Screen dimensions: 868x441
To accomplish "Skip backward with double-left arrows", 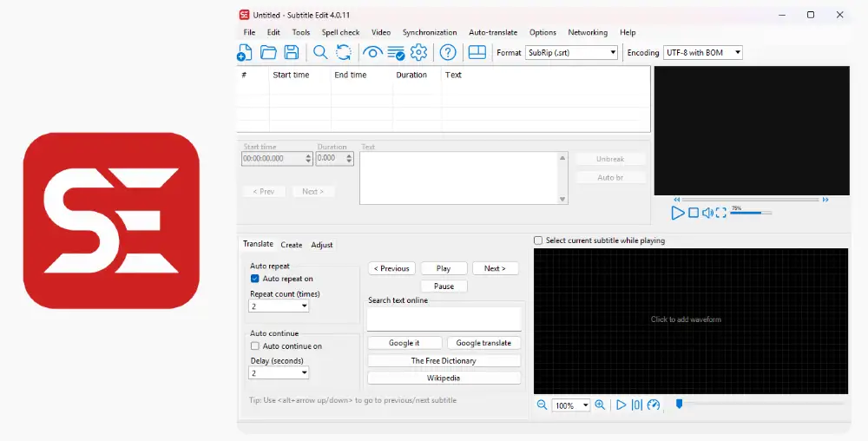I will click(676, 200).
